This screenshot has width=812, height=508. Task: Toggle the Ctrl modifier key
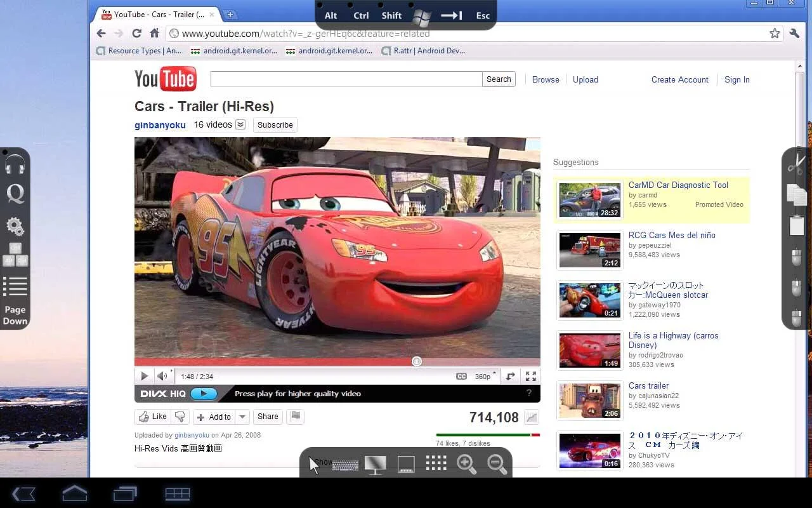click(361, 16)
